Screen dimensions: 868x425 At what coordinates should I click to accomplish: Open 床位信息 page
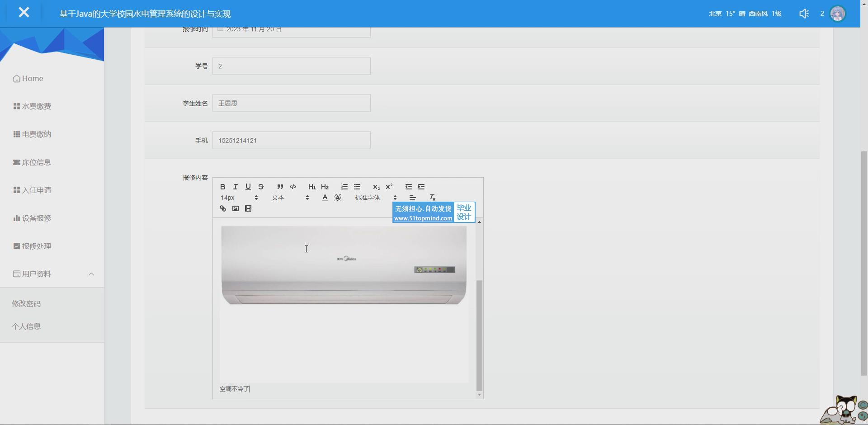[x=32, y=162]
